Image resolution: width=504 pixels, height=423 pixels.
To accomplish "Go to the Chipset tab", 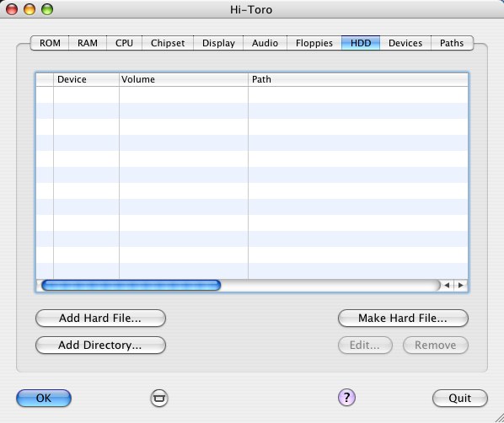I will (168, 43).
